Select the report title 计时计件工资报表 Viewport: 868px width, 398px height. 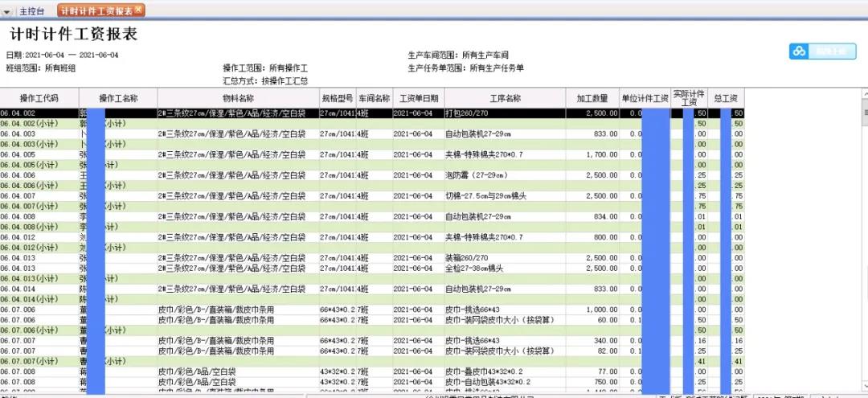pyautogui.click(x=74, y=35)
